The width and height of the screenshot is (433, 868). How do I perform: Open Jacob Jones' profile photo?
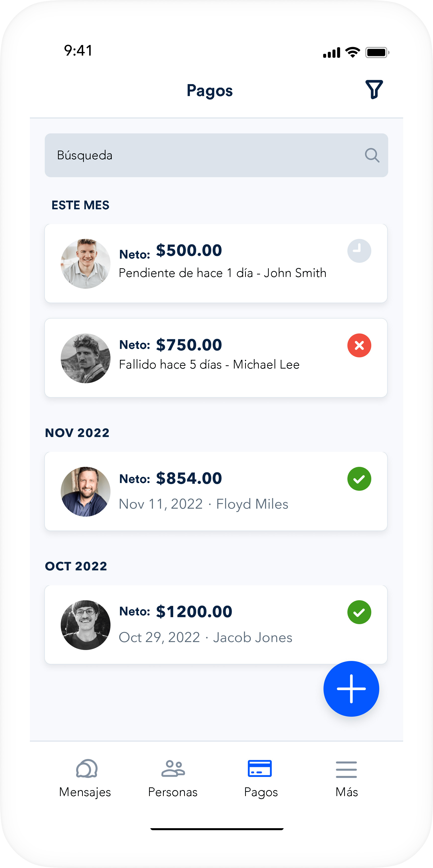tap(86, 625)
